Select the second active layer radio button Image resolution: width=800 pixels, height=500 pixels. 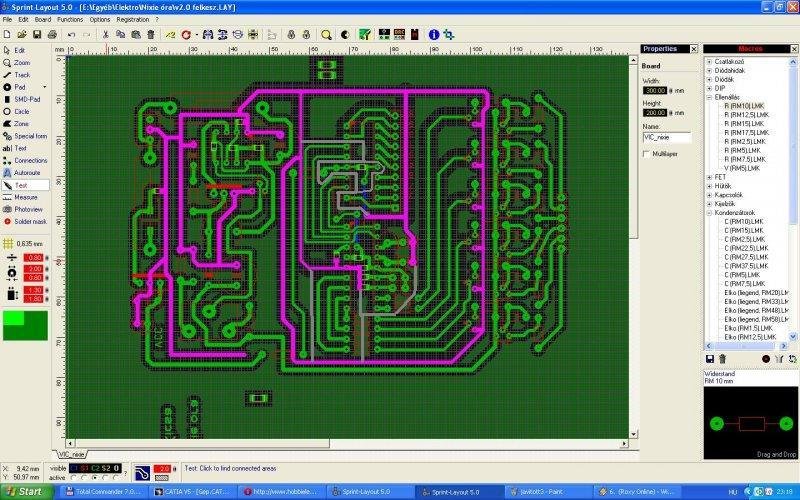tap(84, 478)
